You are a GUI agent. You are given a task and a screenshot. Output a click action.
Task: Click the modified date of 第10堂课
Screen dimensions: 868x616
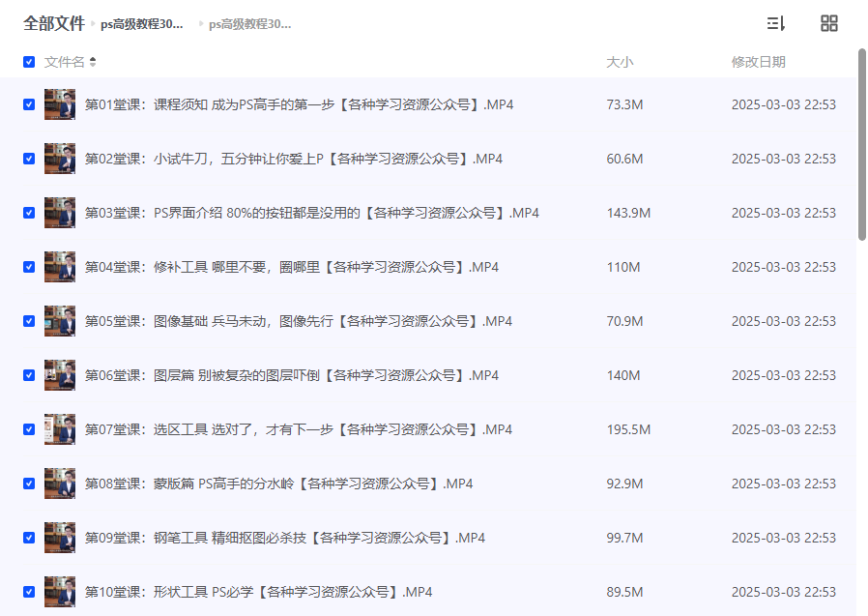click(x=784, y=592)
